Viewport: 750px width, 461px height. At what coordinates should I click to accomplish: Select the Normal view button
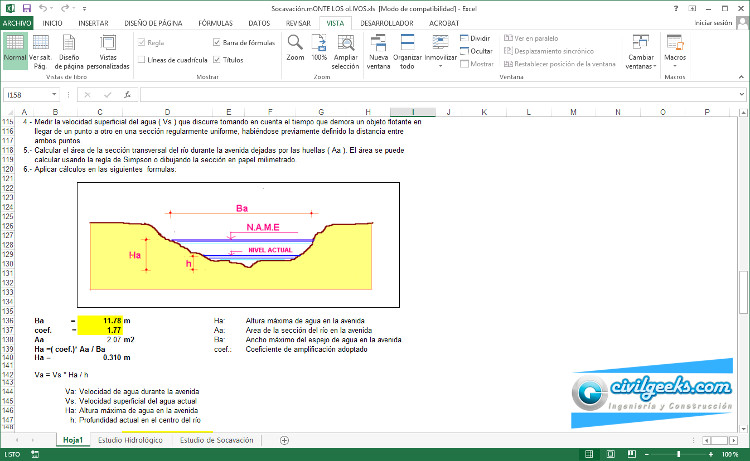tap(15, 47)
